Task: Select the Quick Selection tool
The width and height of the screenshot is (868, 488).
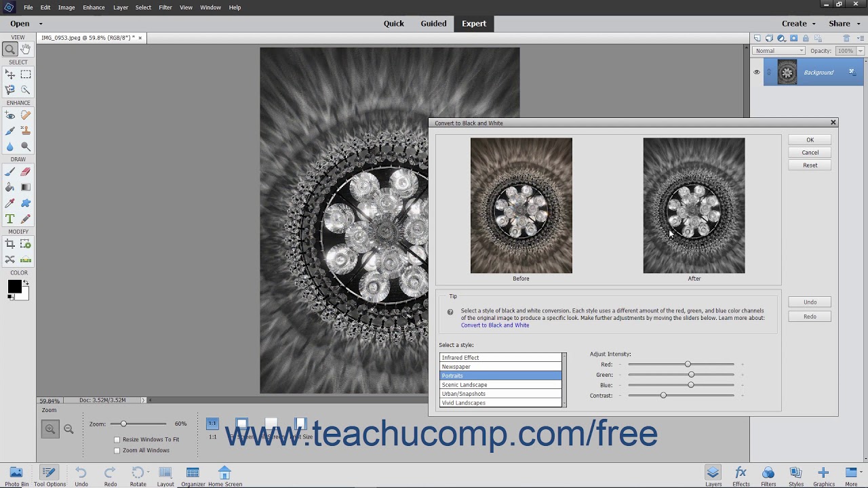Action: [26, 89]
